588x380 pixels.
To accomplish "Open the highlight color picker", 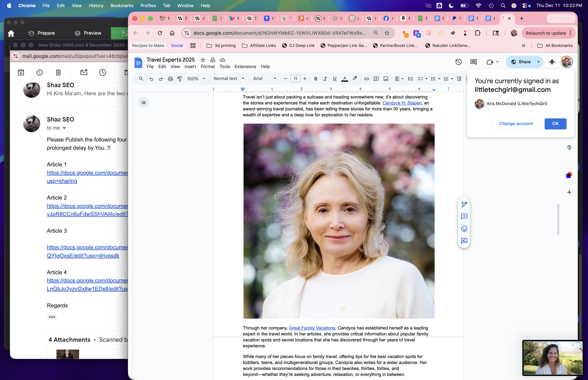I will coord(355,79).
